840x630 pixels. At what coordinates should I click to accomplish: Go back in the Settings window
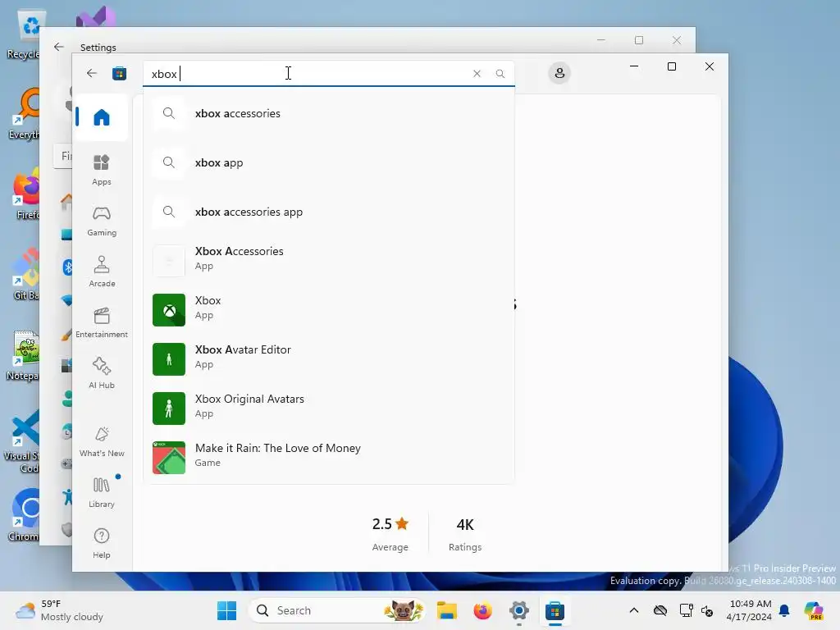pos(59,47)
